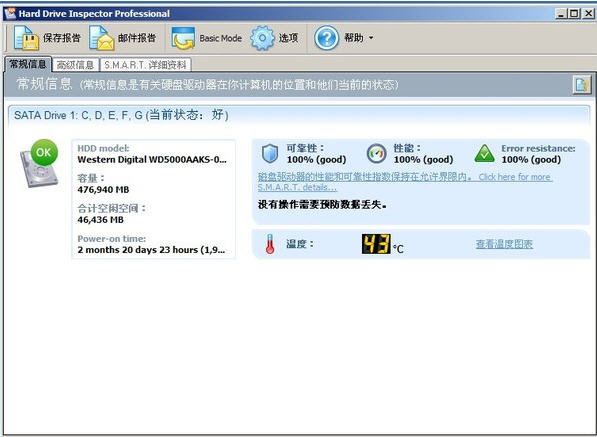This screenshot has height=437, width=597.
Task: Click the blue help question mark icon
Action: click(326, 38)
